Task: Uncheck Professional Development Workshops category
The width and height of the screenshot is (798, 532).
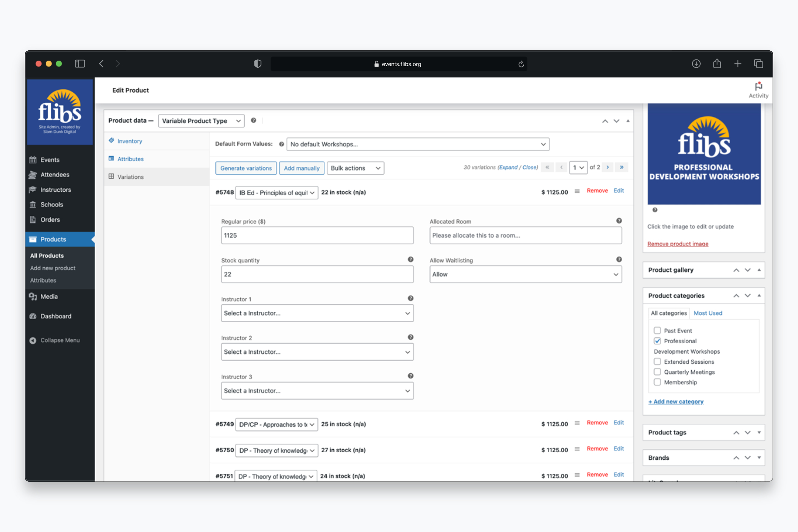Action: tap(657, 341)
